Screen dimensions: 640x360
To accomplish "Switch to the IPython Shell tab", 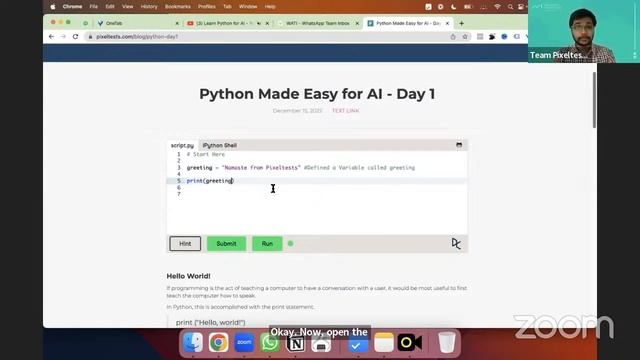I will pyautogui.click(x=220, y=145).
